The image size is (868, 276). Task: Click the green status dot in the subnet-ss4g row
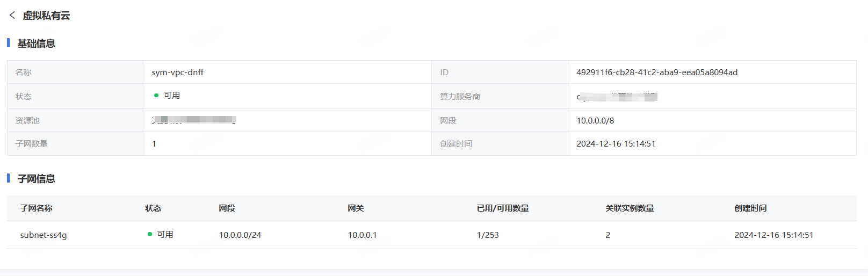coord(150,234)
